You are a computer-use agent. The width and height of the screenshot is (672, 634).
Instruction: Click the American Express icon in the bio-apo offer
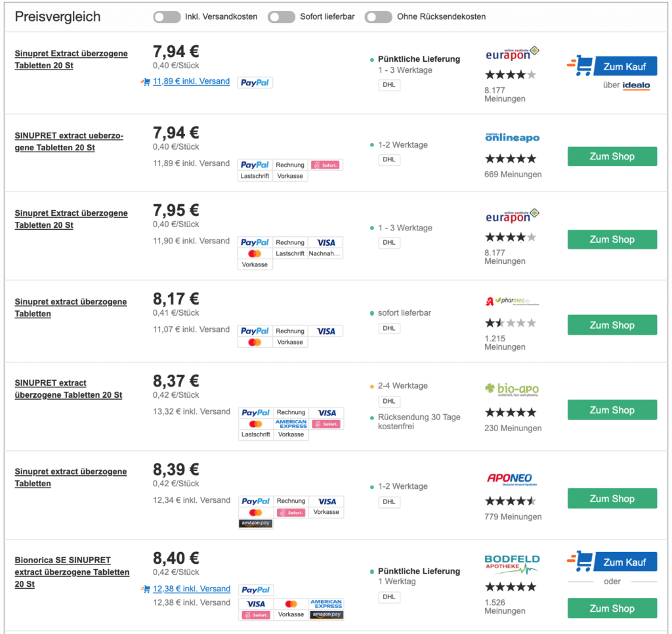pyautogui.click(x=291, y=423)
